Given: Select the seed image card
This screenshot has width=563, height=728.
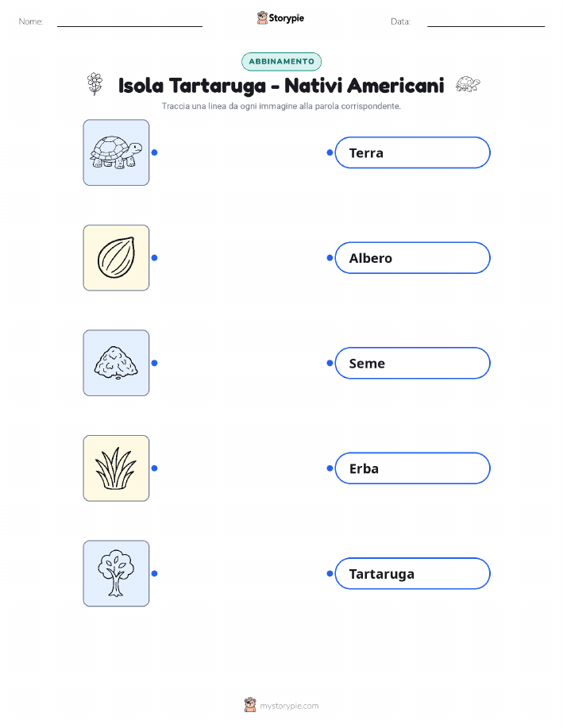Looking at the screenshot, I should pyautogui.click(x=116, y=258).
